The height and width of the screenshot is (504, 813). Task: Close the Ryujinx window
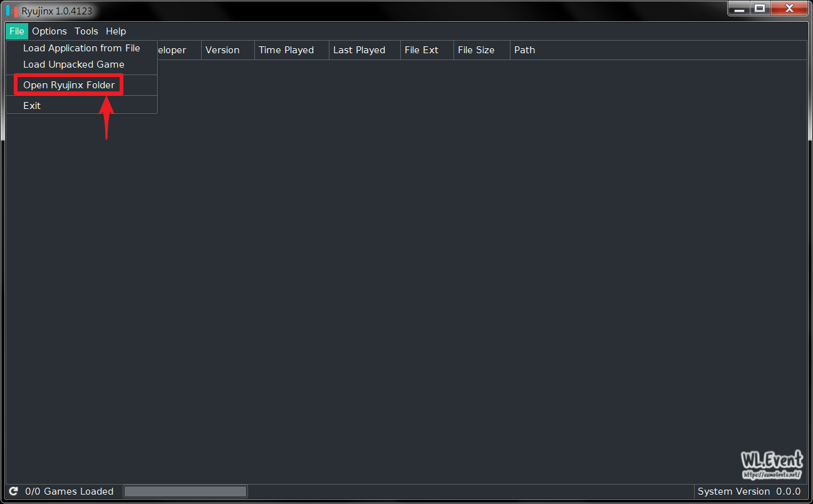(789, 9)
